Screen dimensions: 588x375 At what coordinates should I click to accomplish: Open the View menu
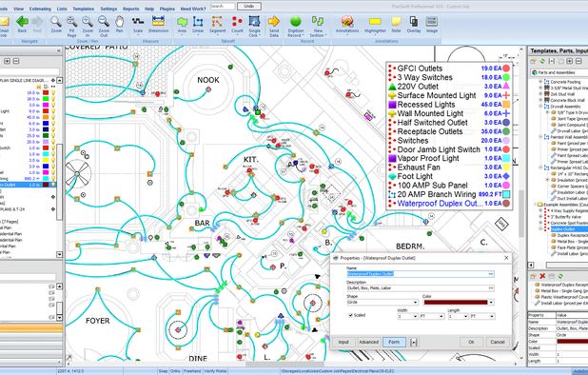[x=18, y=9]
